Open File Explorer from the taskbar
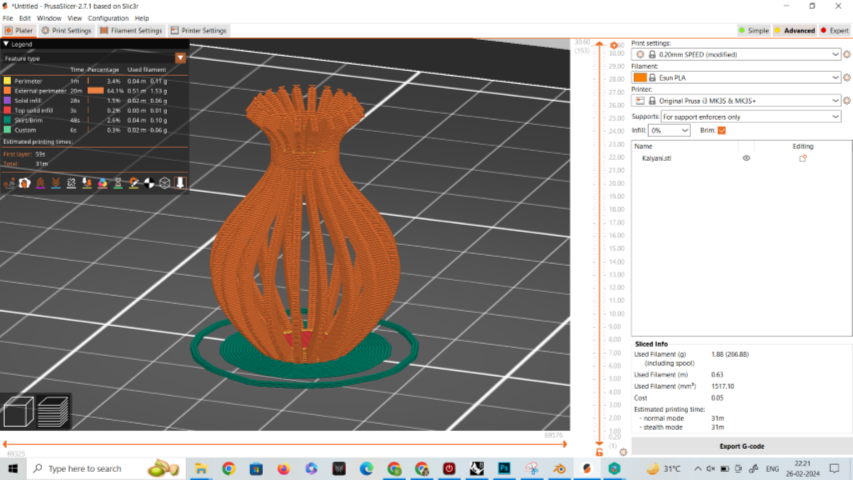 pos(201,469)
